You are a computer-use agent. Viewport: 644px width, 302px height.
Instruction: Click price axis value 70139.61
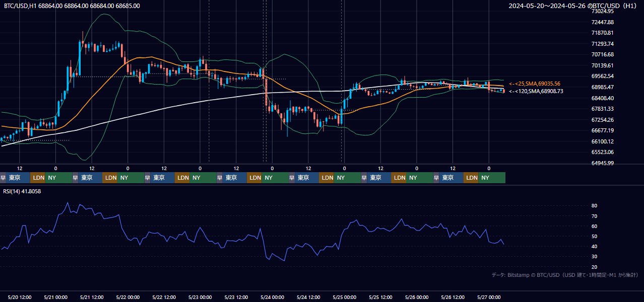pyautogui.click(x=602, y=65)
